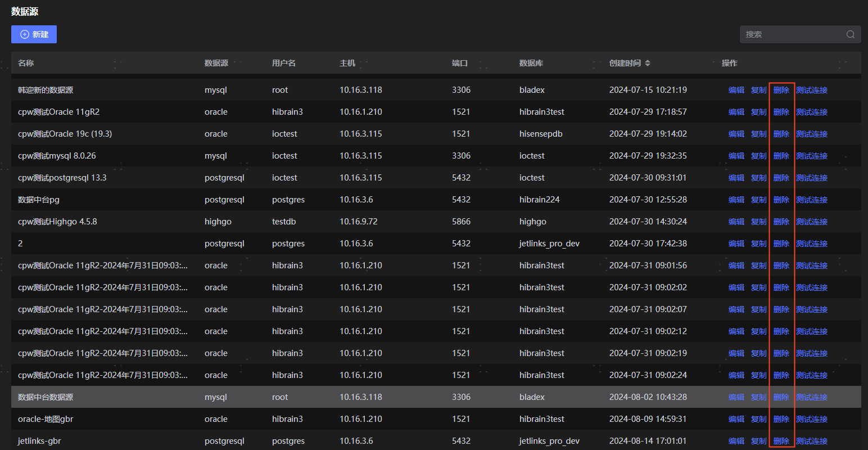Focus the 搜索 search input field
868x450 pixels.
pos(793,34)
